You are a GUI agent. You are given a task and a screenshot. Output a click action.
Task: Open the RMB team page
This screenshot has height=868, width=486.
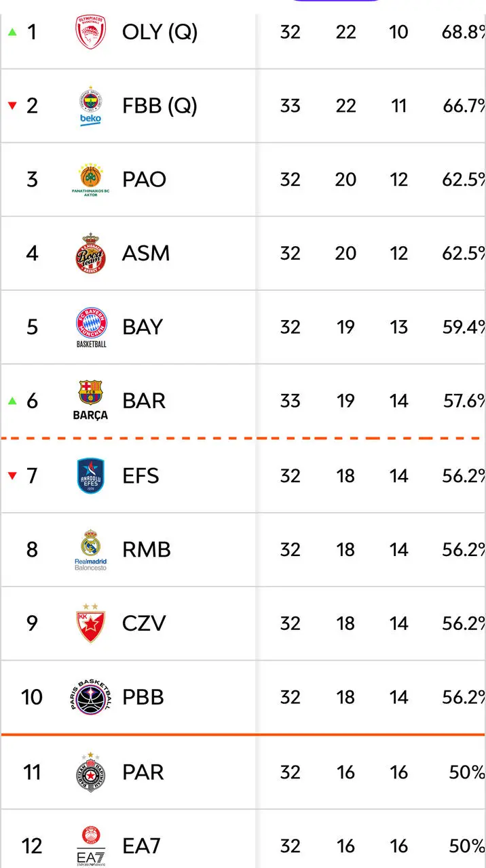click(x=146, y=549)
